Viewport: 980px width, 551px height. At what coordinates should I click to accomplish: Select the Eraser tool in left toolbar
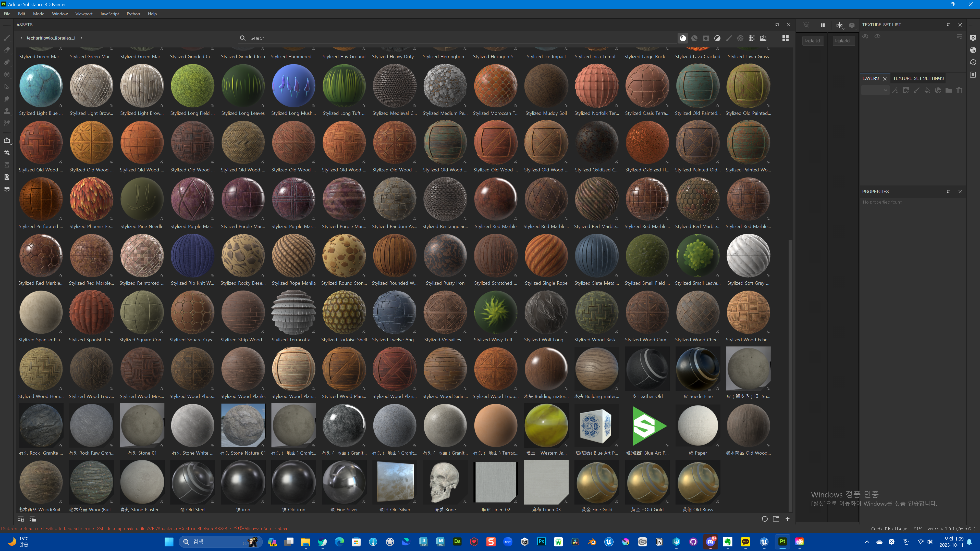tap(7, 50)
